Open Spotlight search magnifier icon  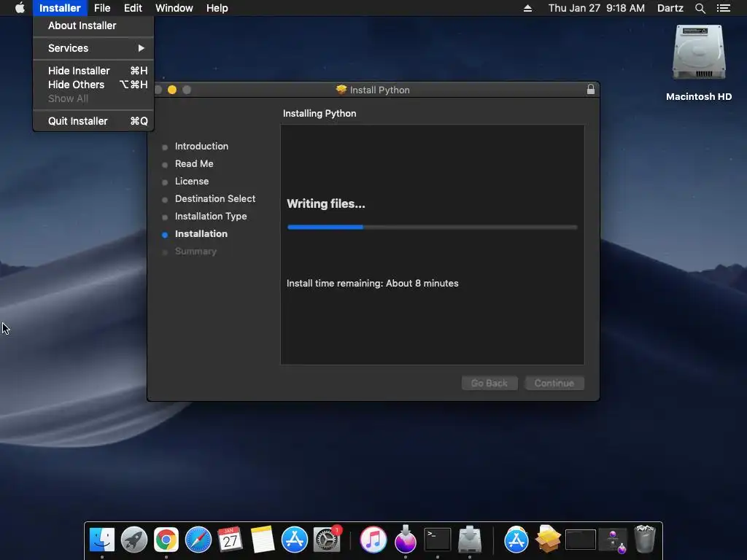(700, 8)
